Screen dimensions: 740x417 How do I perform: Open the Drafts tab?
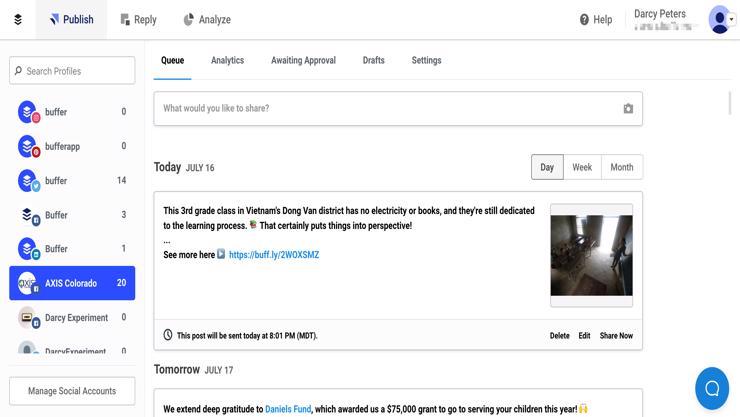(373, 60)
